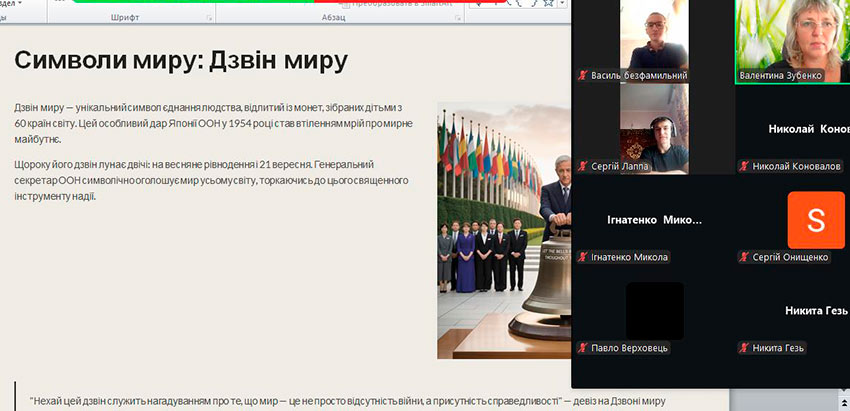Click muted mic icon beside Василь Безфамильний
The width and height of the screenshot is (850, 411).
[582, 76]
